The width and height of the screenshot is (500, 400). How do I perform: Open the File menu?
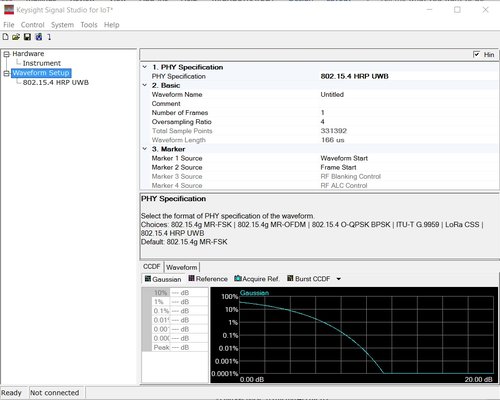(9, 25)
